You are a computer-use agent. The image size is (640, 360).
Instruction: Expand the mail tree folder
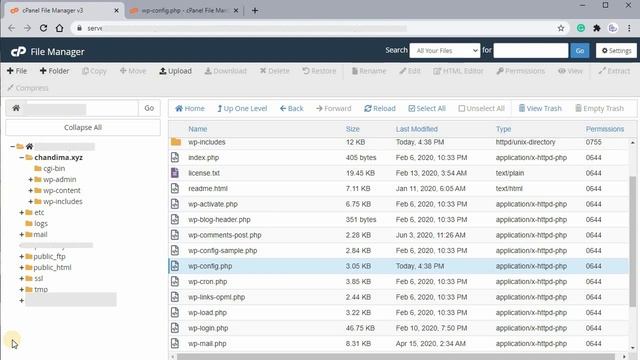[x=22, y=234]
